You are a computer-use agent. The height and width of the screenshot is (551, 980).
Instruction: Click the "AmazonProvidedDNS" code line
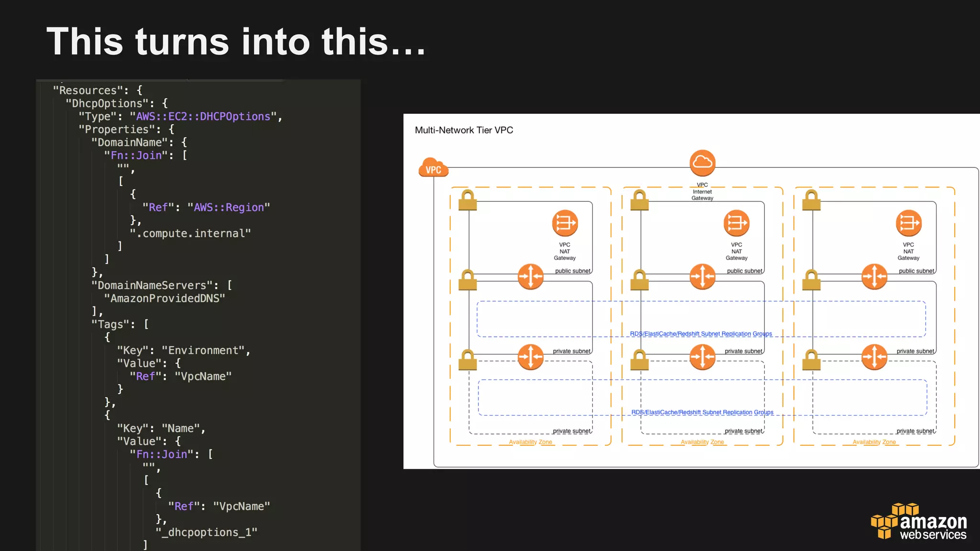(x=165, y=298)
